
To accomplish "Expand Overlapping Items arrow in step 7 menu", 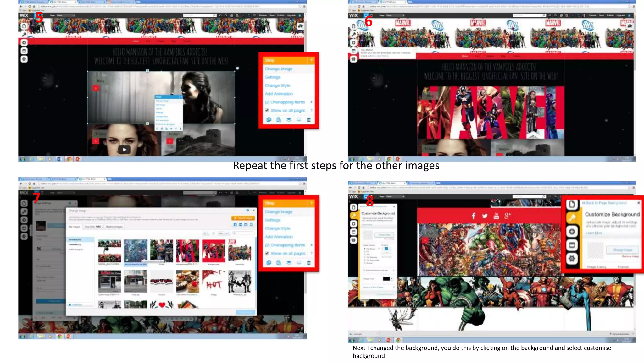I will tap(311, 245).
